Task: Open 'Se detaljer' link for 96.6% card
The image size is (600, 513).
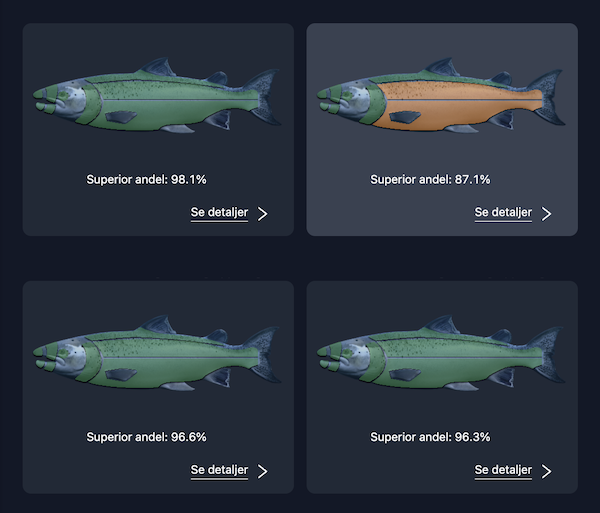Action: 219,470
